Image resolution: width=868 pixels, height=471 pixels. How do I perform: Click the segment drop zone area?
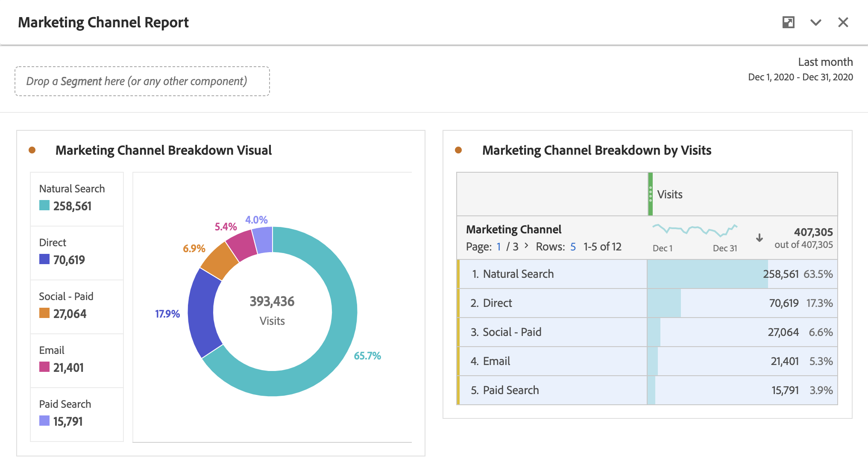(142, 81)
